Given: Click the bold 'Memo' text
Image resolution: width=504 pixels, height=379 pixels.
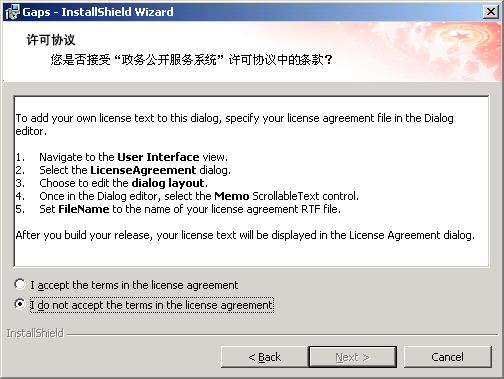Looking at the screenshot, I should point(232,196).
